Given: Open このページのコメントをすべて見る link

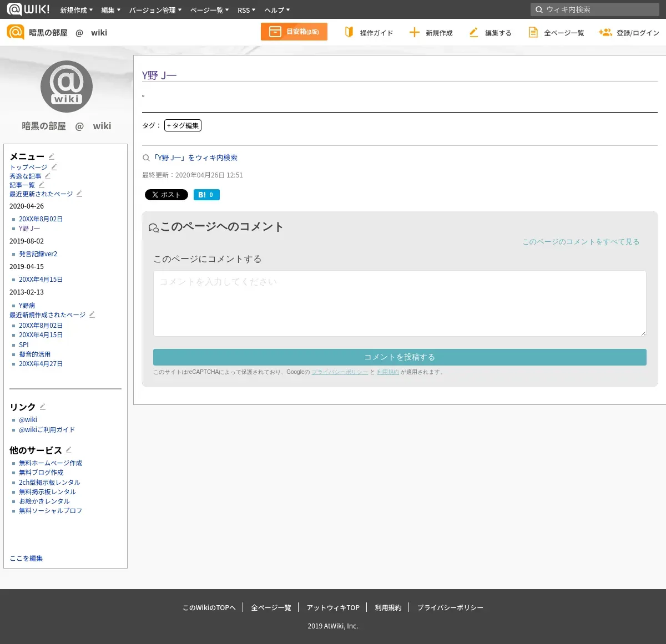Looking at the screenshot, I should [581, 242].
